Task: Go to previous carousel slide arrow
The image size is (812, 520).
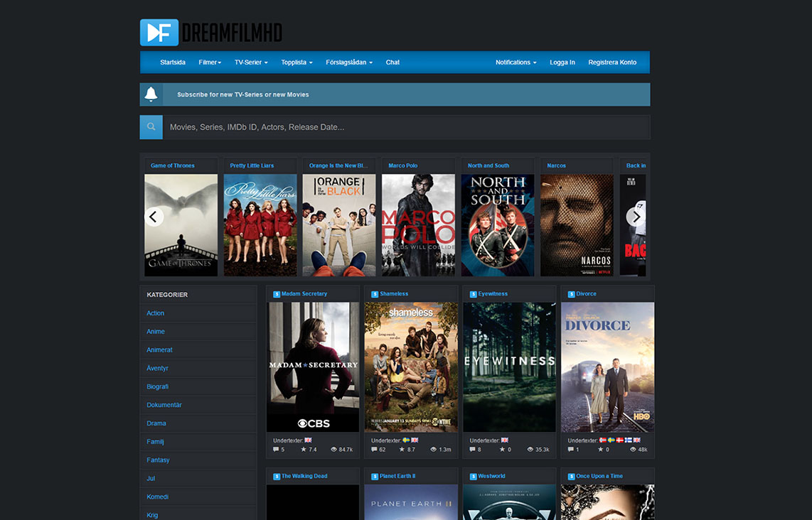Action: tap(154, 217)
